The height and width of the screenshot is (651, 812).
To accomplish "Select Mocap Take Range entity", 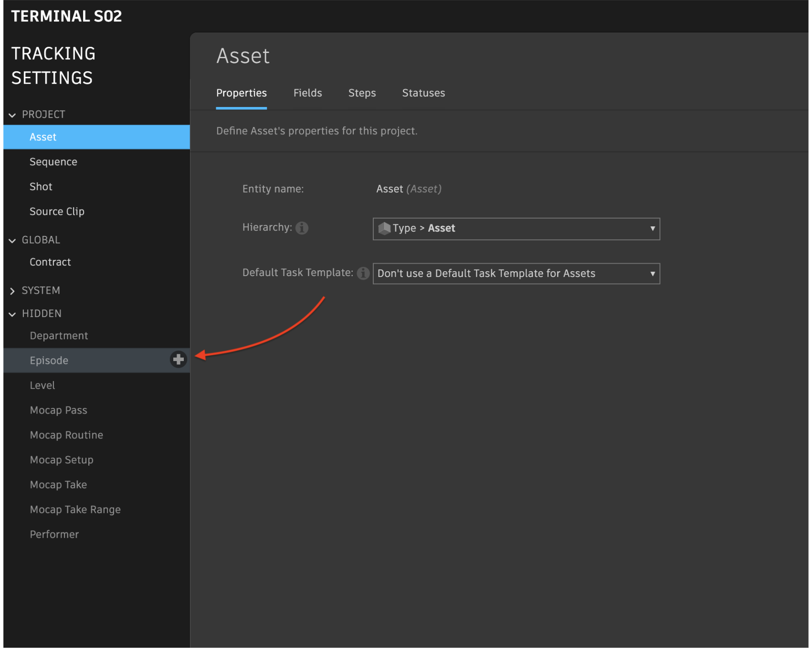I will pos(75,509).
